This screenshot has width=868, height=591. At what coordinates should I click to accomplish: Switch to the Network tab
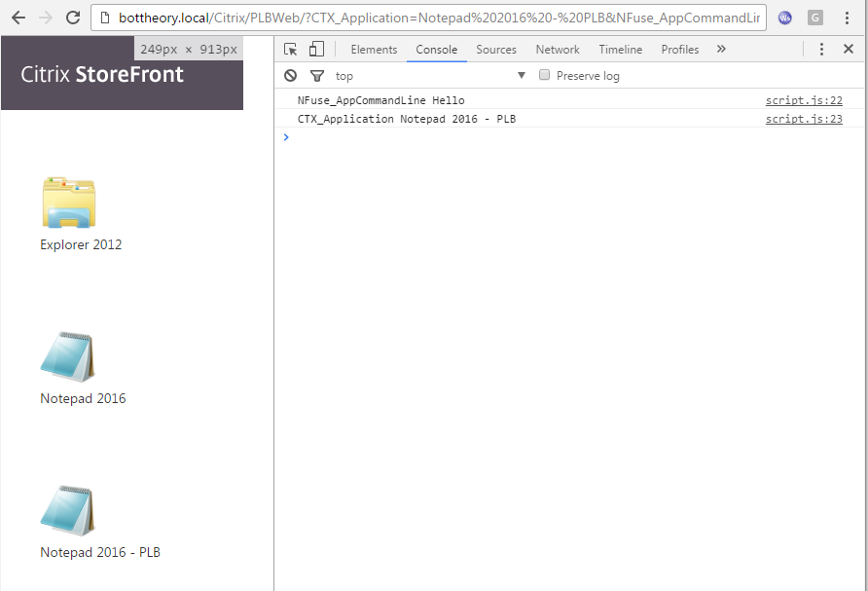pyautogui.click(x=558, y=50)
